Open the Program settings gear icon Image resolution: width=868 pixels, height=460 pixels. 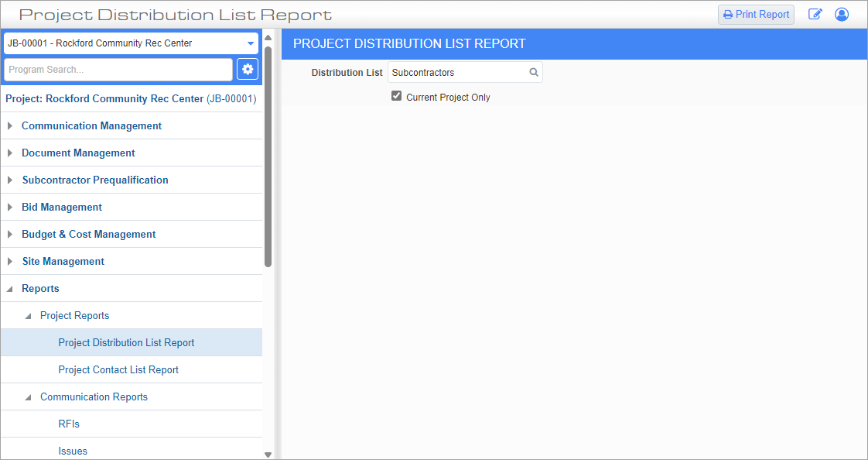(x=247, y=70)
